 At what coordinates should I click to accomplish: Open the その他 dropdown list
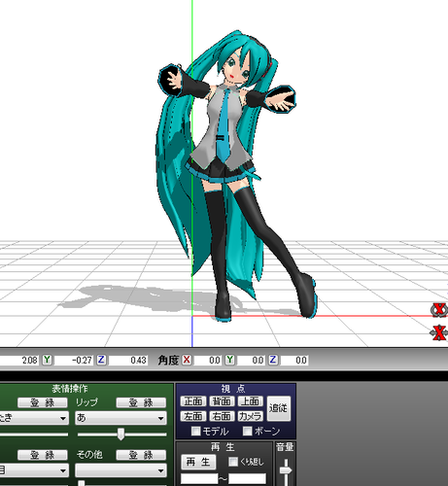pyautogui.click(x=121, y=470)
